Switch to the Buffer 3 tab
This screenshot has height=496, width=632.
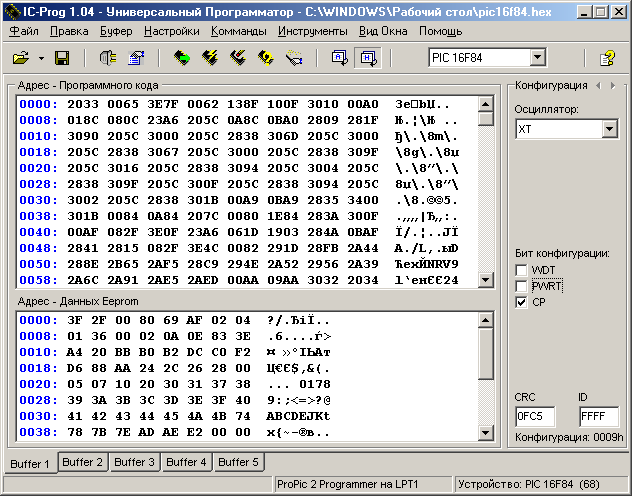point(135,462)
